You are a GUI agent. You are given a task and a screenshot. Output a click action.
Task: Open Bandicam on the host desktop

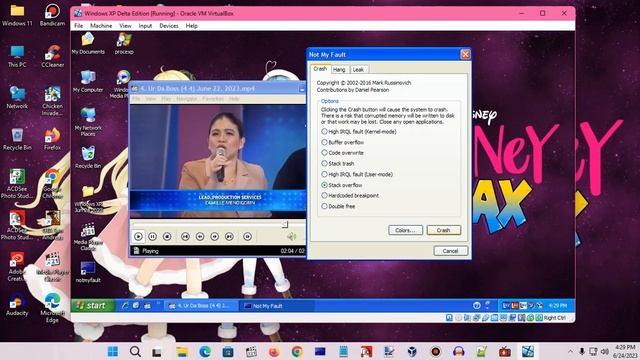pos(52,15)
